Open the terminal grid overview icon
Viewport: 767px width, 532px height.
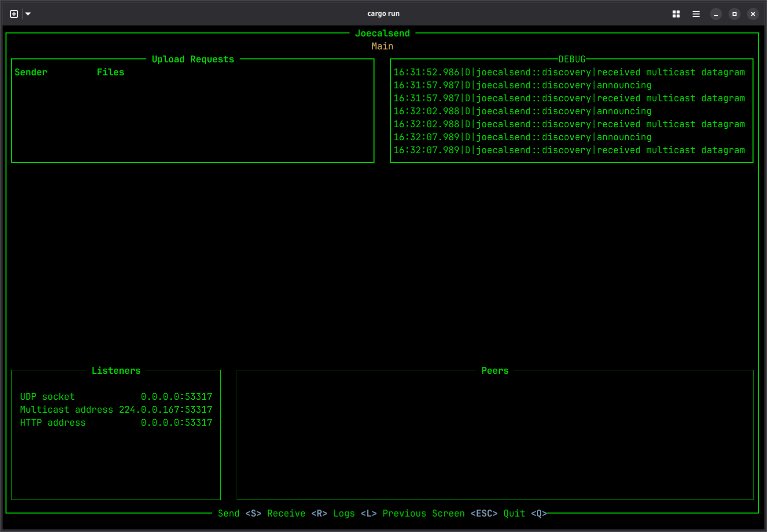tap(676, 14)
